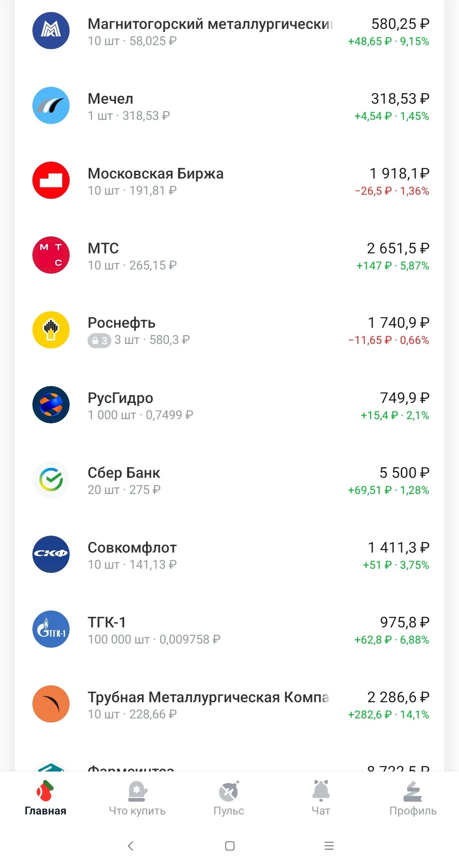Open the Совкомфлот СКФ logo
This screenshot has height=868, width=459.
51,554
